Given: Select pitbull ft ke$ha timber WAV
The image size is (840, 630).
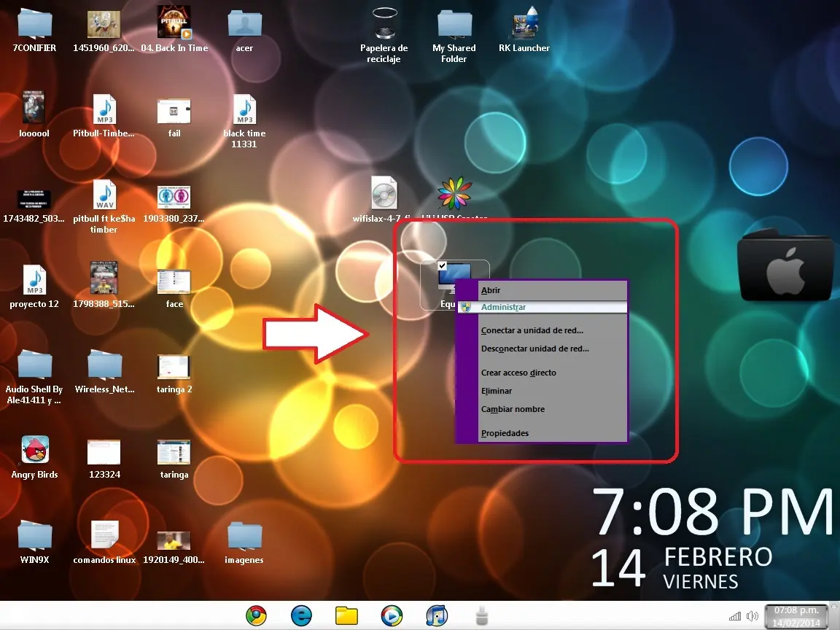Looking at the screenshot, I should (104, 195).
